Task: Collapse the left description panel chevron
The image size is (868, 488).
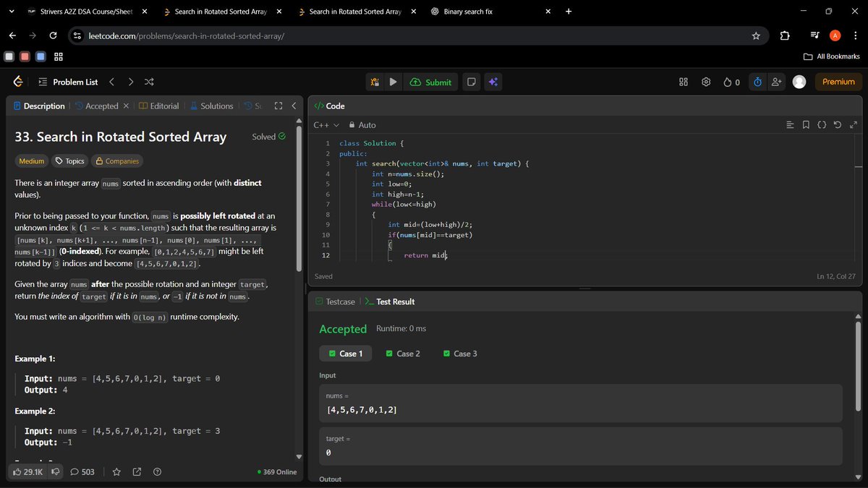Action: [294, 106]
